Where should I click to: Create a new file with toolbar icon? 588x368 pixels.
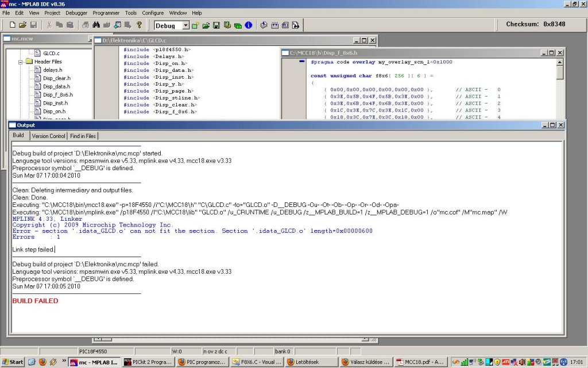tap(13, 25)
